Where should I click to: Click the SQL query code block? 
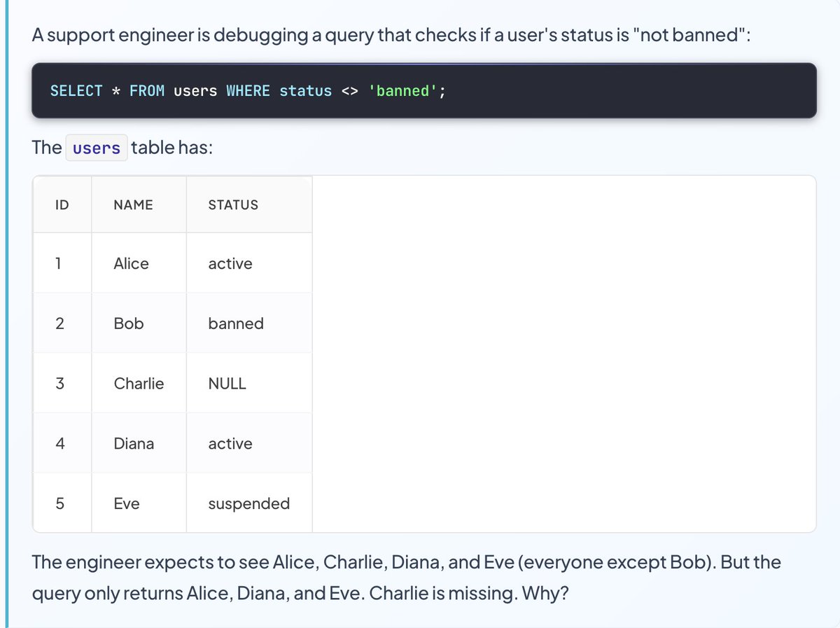(x=424, y=91)
